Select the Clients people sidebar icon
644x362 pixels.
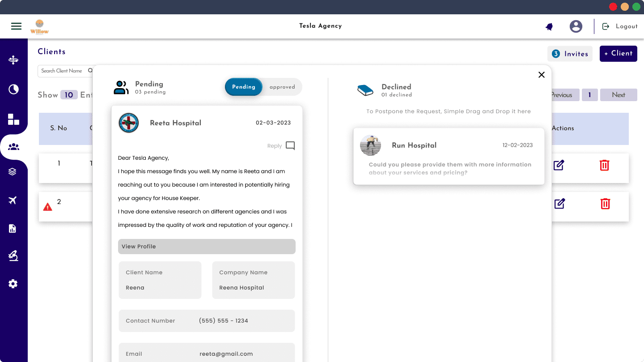pyautogui.click(x=14, y=147)
